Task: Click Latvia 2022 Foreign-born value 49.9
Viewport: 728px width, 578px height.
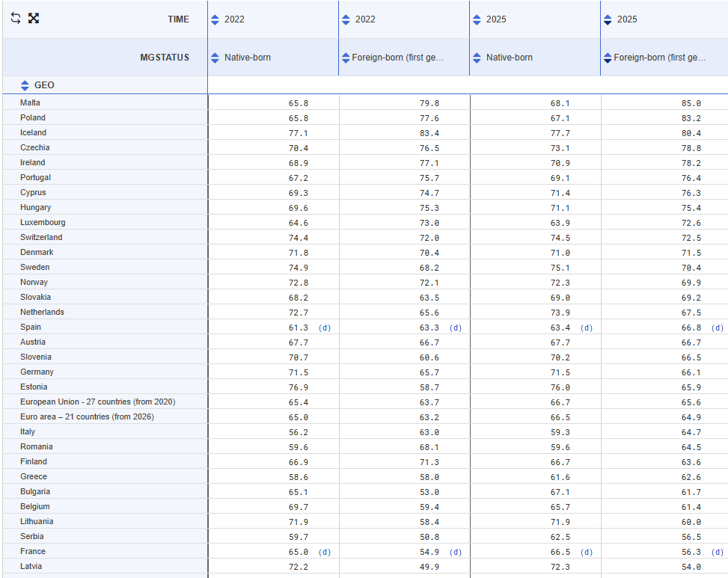Action: (x=429, y=567)
